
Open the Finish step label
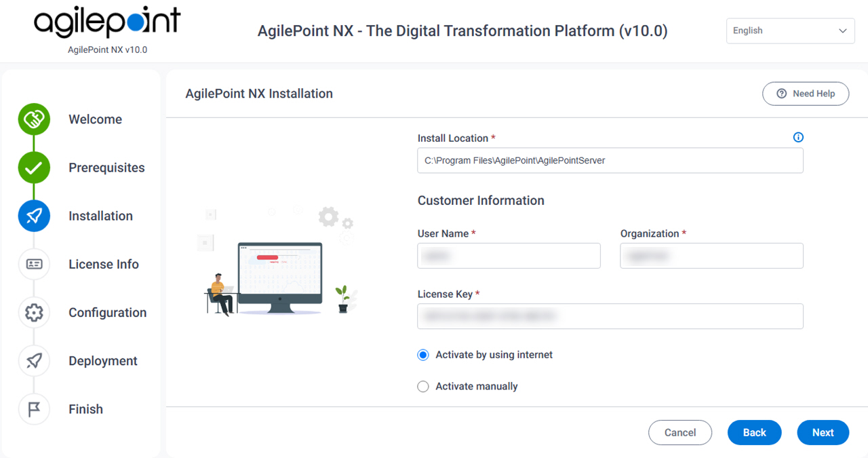(x=85, y=409)
